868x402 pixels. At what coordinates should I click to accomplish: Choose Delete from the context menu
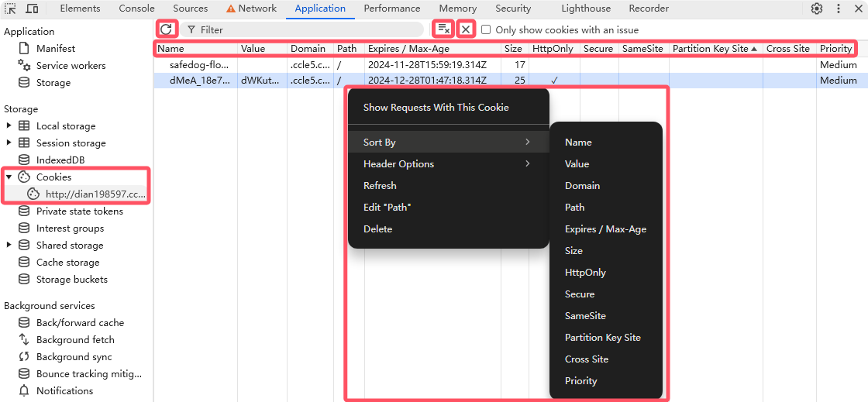377,229
